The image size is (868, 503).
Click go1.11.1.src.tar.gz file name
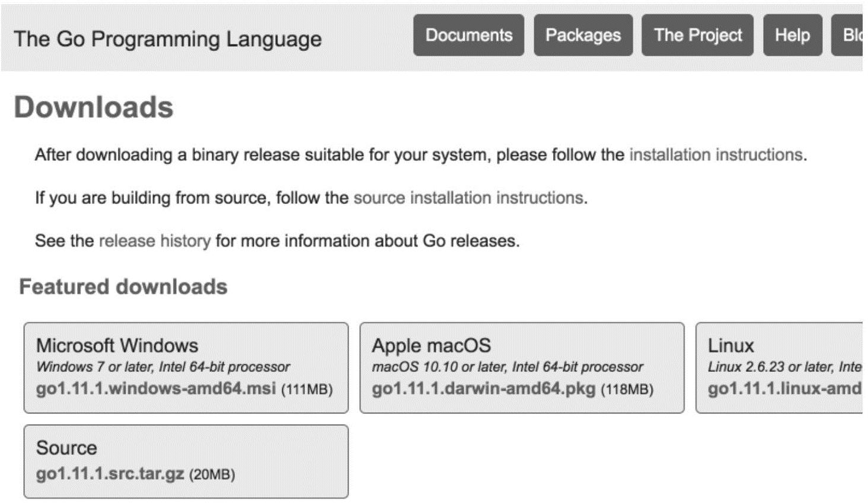click(x=110, y=474)
